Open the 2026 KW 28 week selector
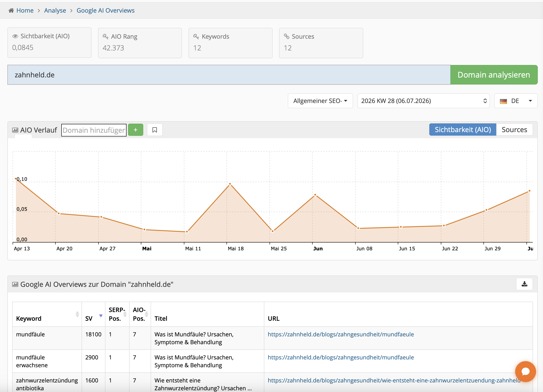The height and width of the screenshot is (392, 543). [x=423, y=101]
